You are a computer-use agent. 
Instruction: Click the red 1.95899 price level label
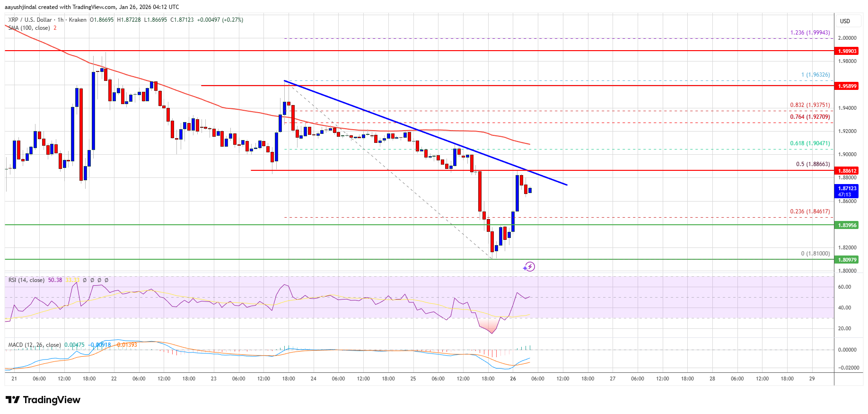(847, 86)
